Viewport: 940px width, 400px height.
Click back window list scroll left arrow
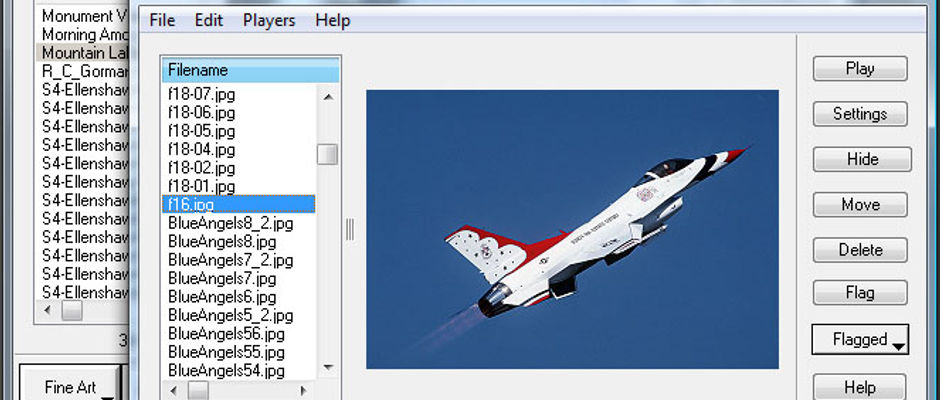(47, 310)
